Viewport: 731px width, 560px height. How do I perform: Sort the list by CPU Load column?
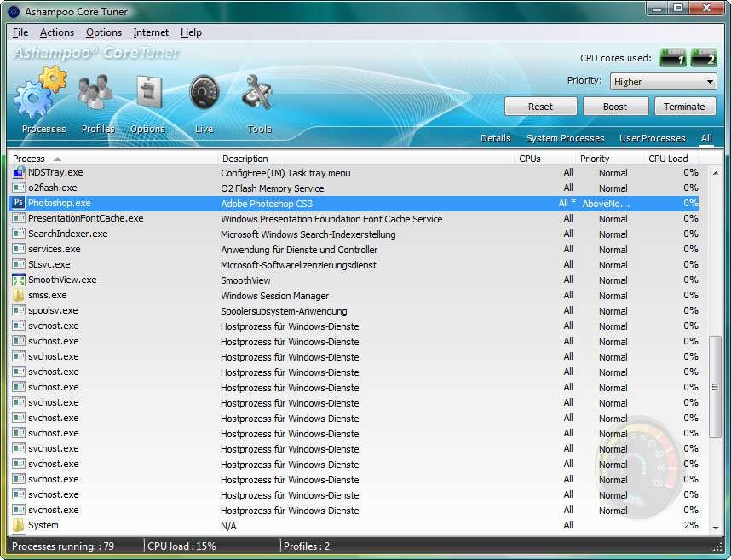point(668,159)
